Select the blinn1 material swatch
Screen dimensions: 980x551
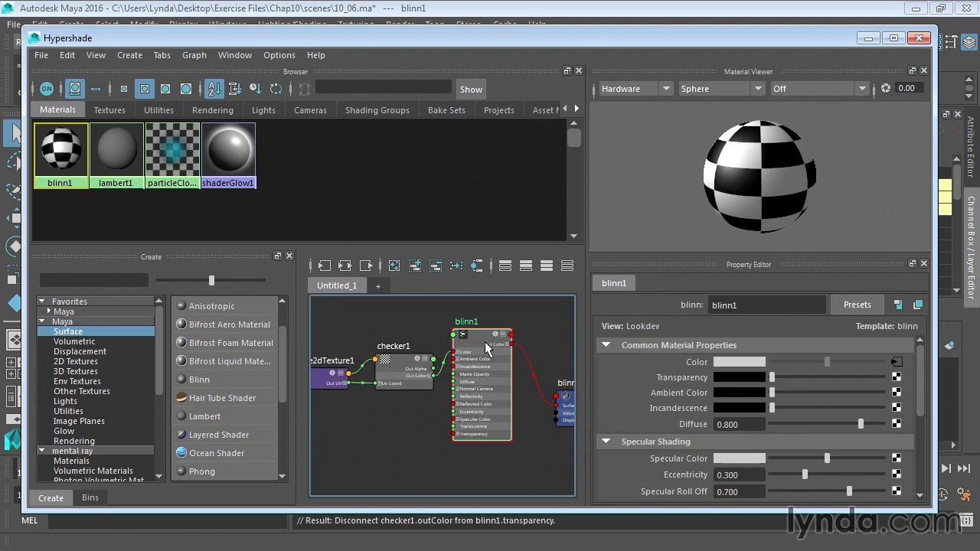(x=60, y=155)
